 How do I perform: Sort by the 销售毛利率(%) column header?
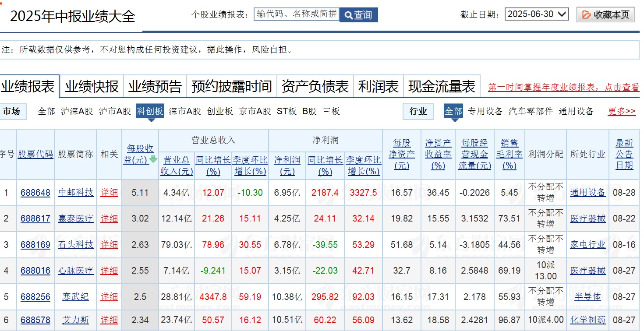coord(510,154)
